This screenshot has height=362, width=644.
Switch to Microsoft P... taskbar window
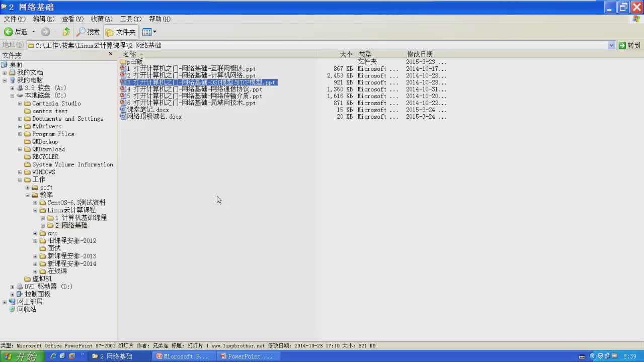(x=185, y=356)
